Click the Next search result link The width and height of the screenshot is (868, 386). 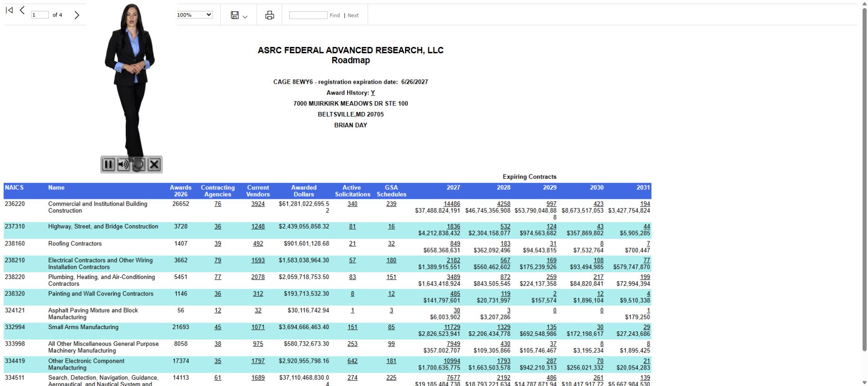tap(353, 15)
